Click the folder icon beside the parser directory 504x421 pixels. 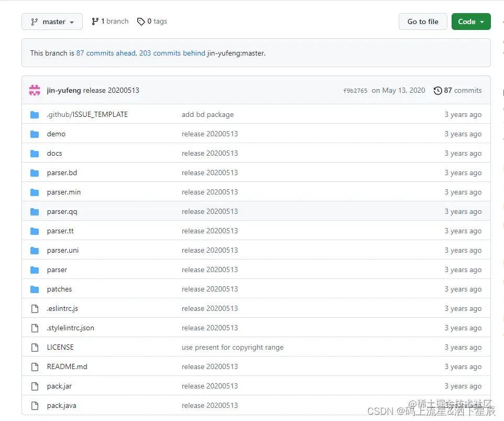[35, 270]
